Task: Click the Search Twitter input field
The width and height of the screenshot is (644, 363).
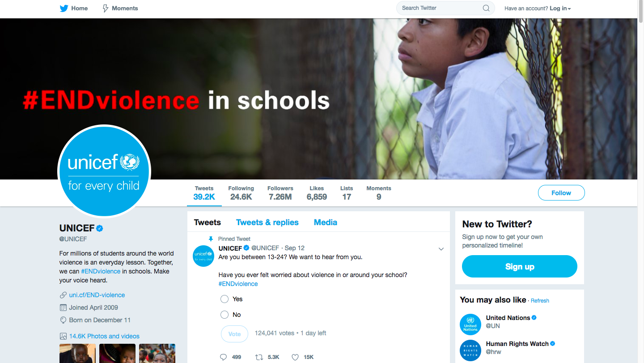Action: [441, 8]
